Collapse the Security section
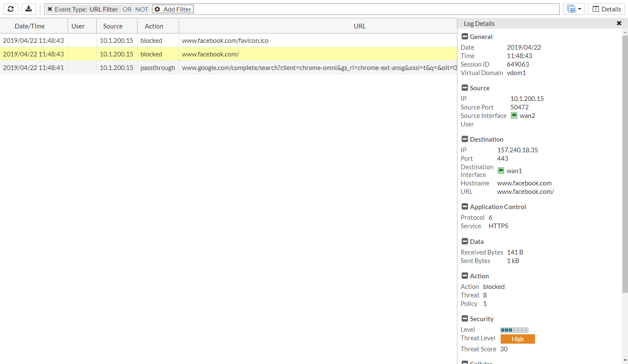The width and height of the screenshot is (628, 364). point(464,319)
